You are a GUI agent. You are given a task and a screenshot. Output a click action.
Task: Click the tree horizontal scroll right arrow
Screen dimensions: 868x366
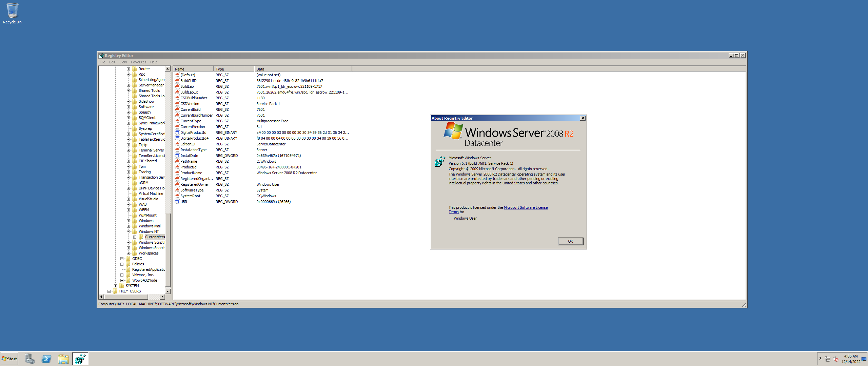coord(162,297)
